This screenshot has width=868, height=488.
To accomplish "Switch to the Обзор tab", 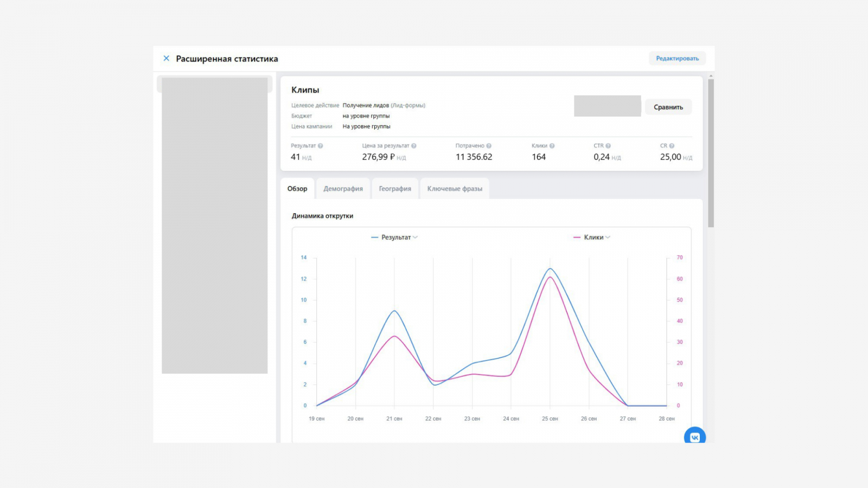I will 297,189.
